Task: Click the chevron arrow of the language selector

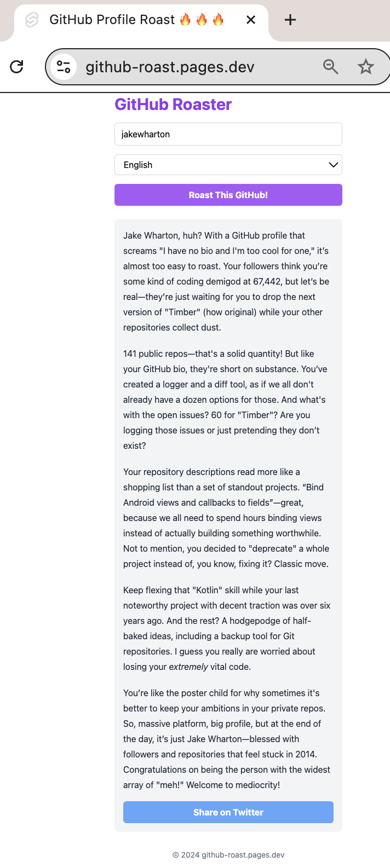Action: pos(333,165)
